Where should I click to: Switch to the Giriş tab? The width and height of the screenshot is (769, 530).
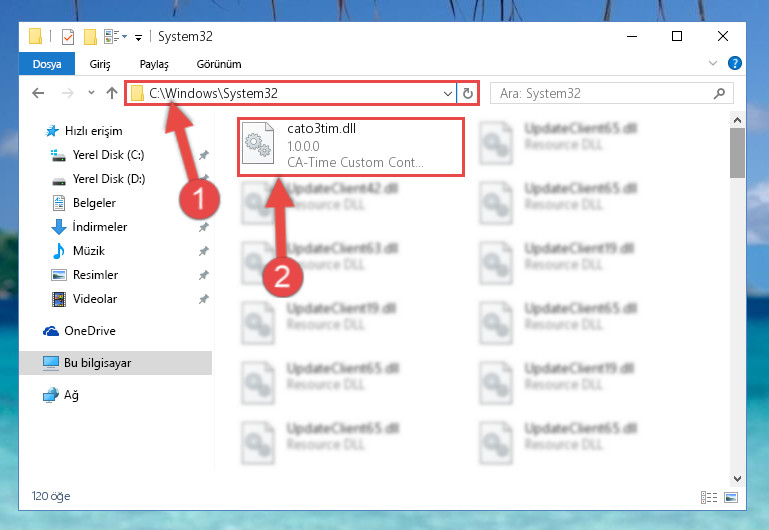pos(100,64)
